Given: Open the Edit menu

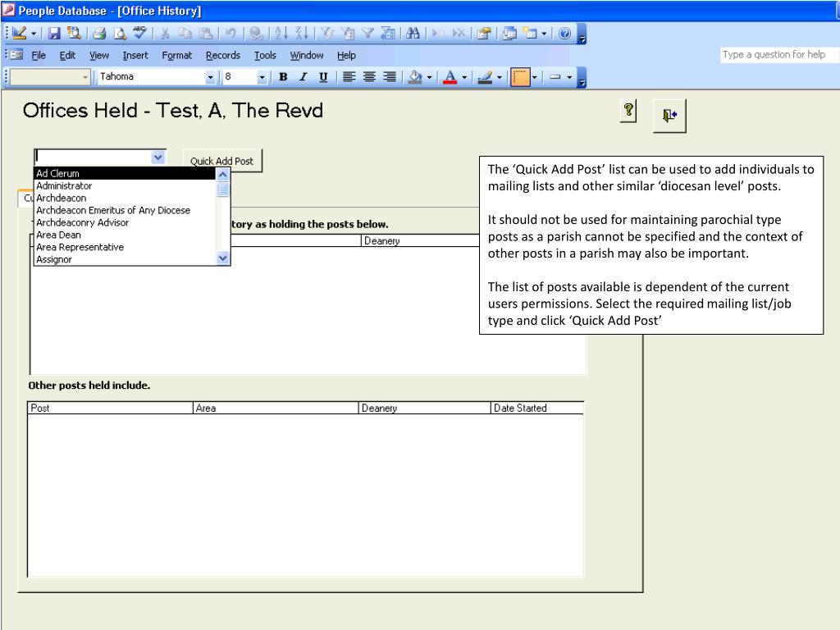Looking at the screenshot, I should pos(67,55).
